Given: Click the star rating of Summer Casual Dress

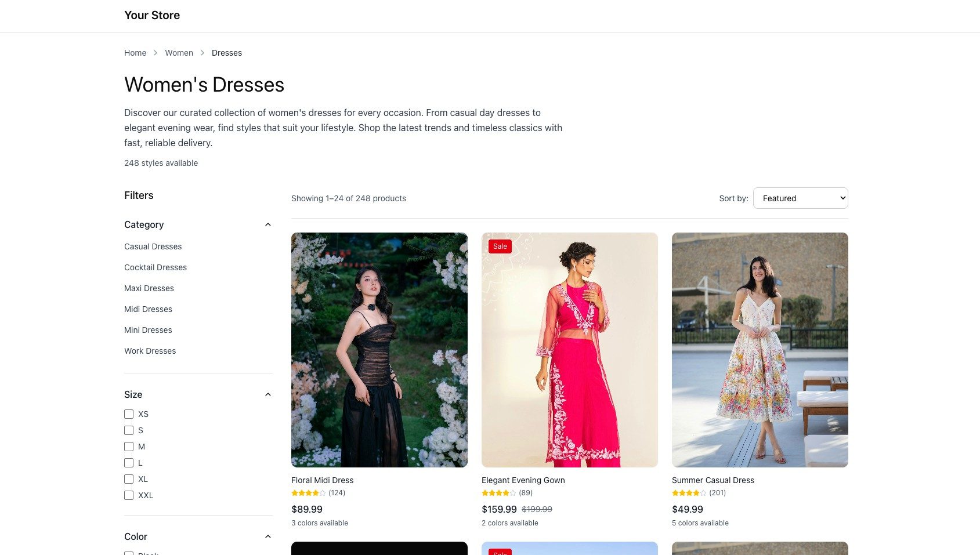Looking at the screenshot, I should [689, 492].
